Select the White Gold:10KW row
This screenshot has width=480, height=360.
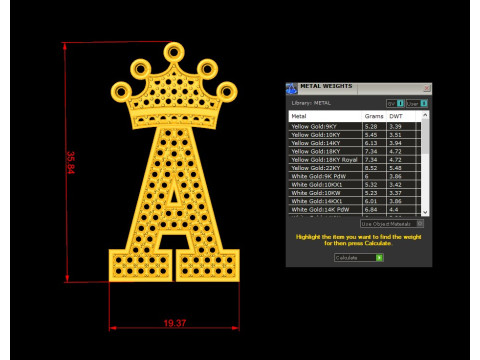(x=355, y=193)
